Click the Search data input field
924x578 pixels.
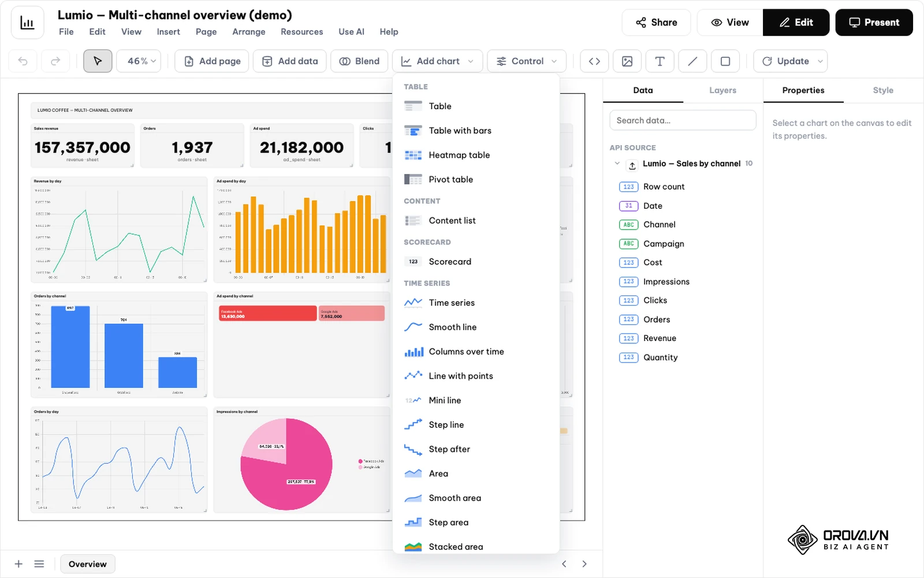tap(683, 120)
